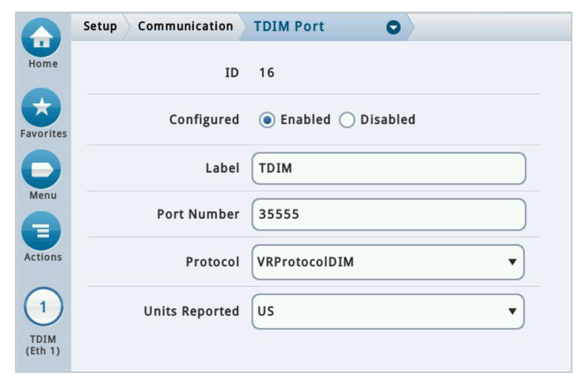The image size is (588, 389).
Task: Go to the Home screen icon
Action: (x=41, y=38)
